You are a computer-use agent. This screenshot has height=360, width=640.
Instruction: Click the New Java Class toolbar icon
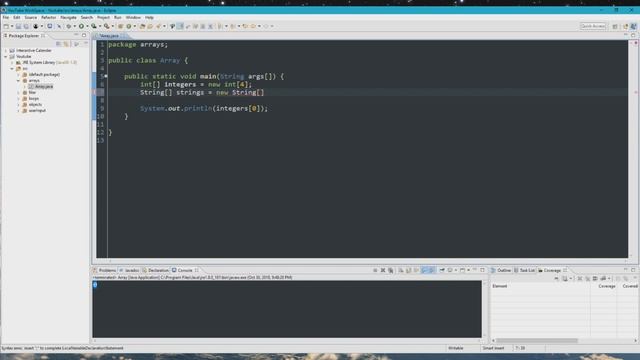129,27
